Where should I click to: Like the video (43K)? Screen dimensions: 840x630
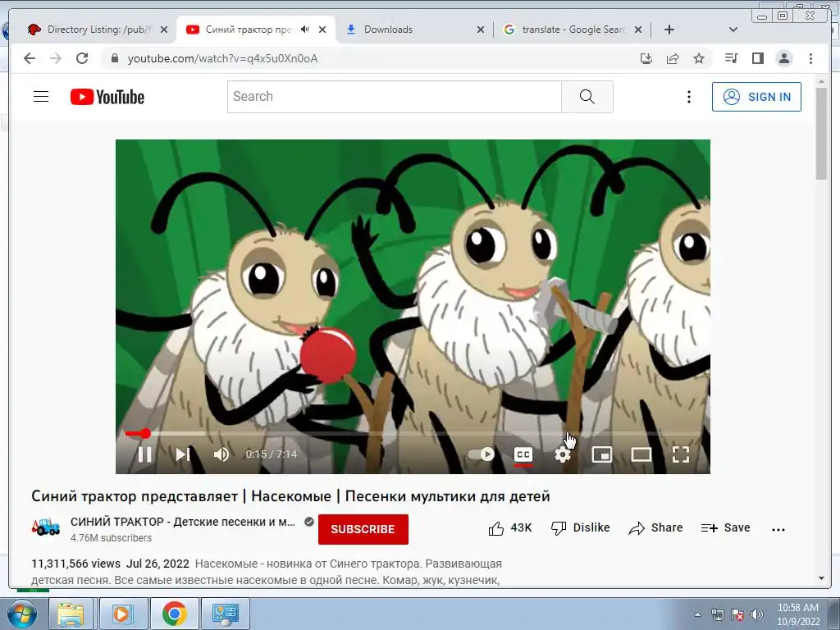tap(510, 528)
